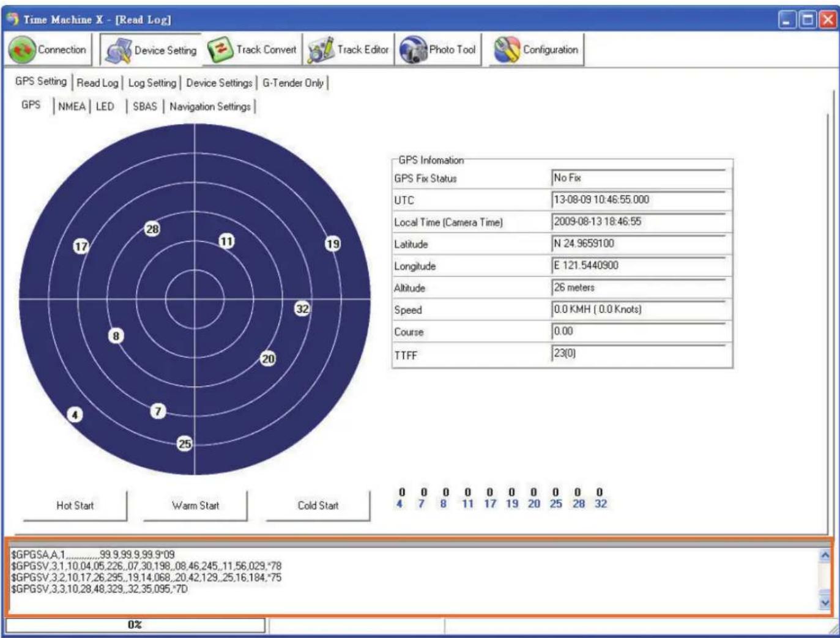Select satellite 28 marker on sky plot

(152, 229)
